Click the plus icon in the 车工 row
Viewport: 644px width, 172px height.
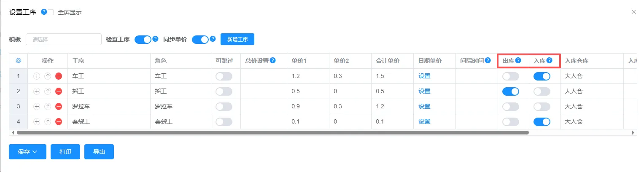pyautogui.click(x=37, y=76)
